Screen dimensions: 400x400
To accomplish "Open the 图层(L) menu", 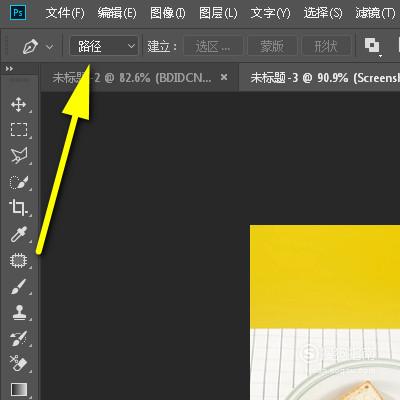I will tap(218, 13).
